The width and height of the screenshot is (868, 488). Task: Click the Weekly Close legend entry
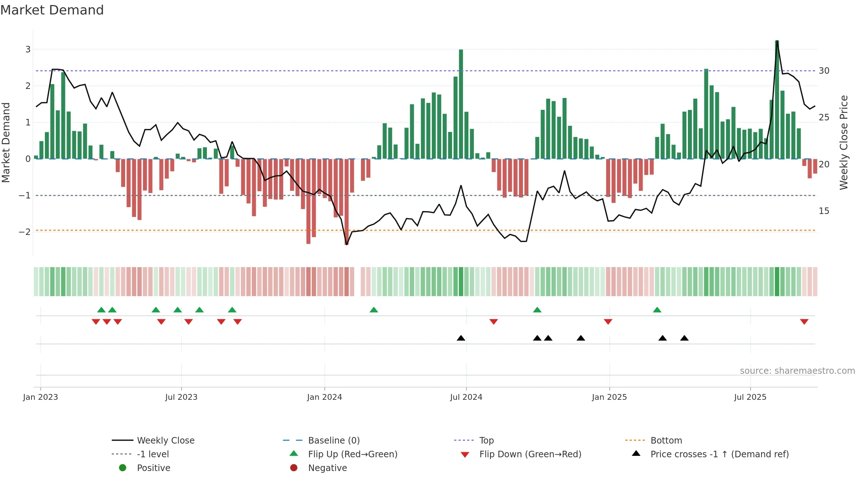pos(153,440)
